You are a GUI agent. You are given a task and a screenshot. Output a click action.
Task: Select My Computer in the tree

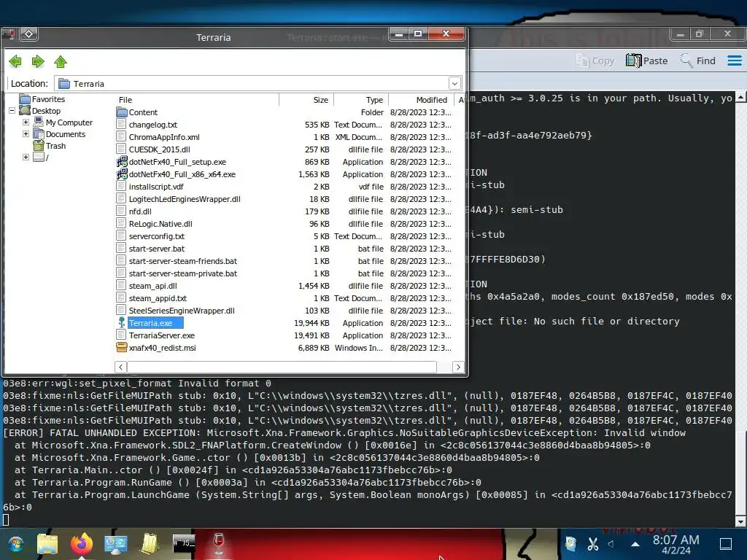[x=69, y=122]
